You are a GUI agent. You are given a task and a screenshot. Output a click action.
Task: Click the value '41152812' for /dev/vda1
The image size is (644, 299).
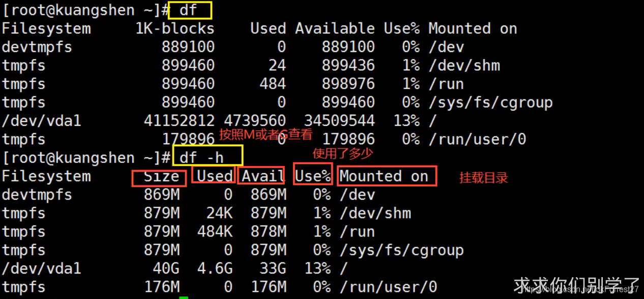pos(180,121)
